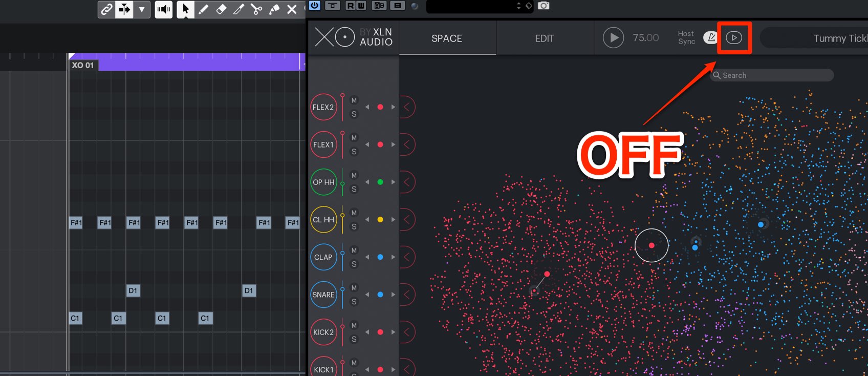Click the 75.00 tempo value

(x=646, y=38)
